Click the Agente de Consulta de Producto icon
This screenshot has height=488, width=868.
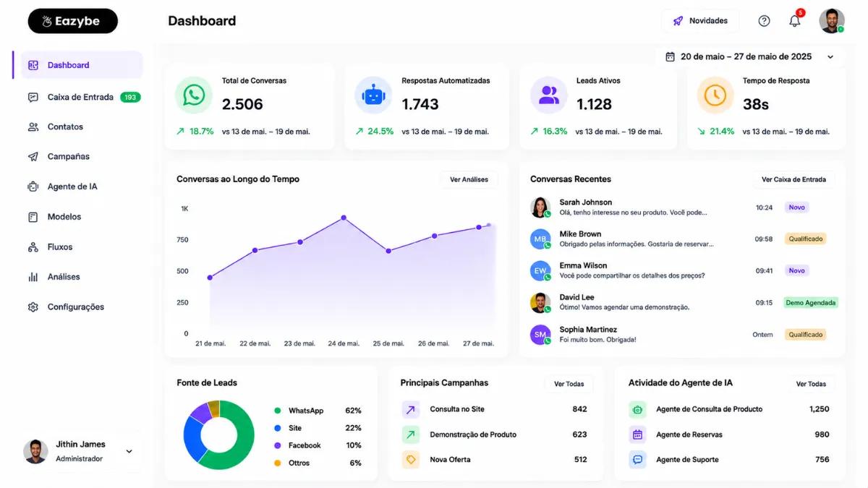pyautogui.click(x=637, y=409)
